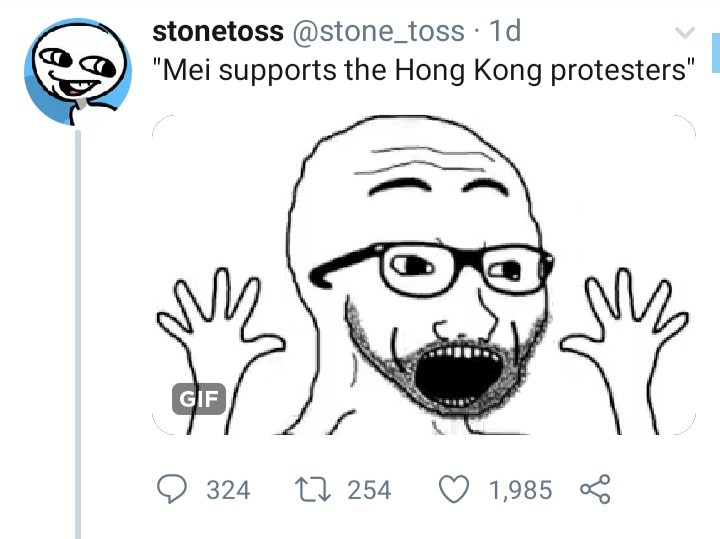View the 324 replies count
The height and width of the screenshot is (539, 720).
click(x=228, y=490)
